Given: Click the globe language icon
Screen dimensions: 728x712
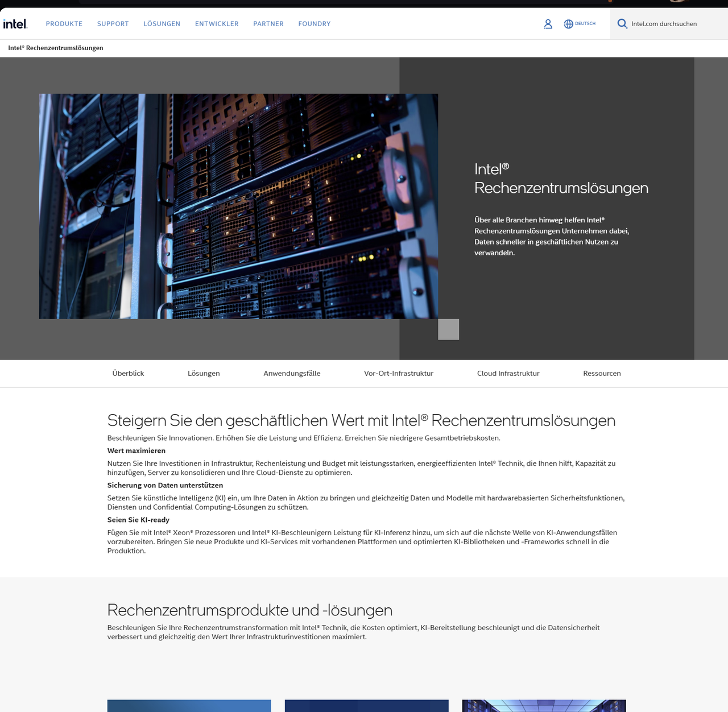Looking at the screenshot, I should click(568, 24).
